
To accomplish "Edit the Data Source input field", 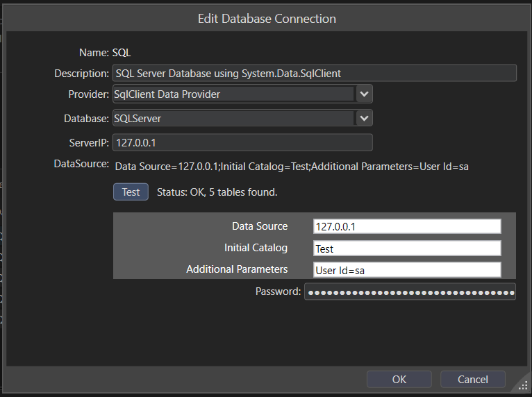I will pyautogui.click(x=407, y=226).
